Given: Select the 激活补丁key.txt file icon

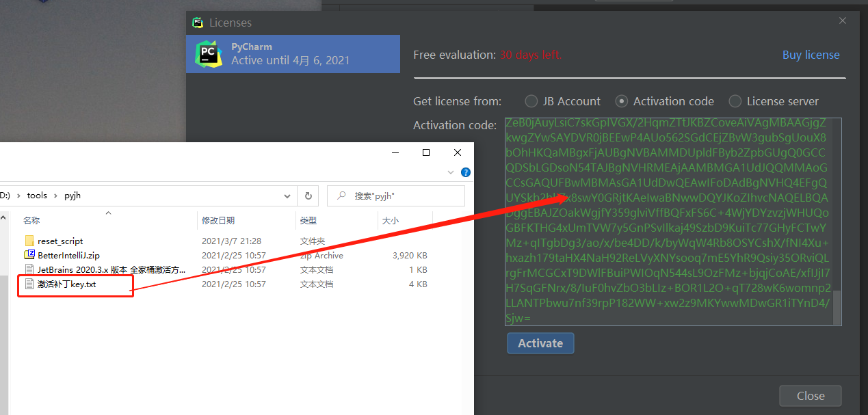Looking at the screenshot, I should (x=29, y=284).
